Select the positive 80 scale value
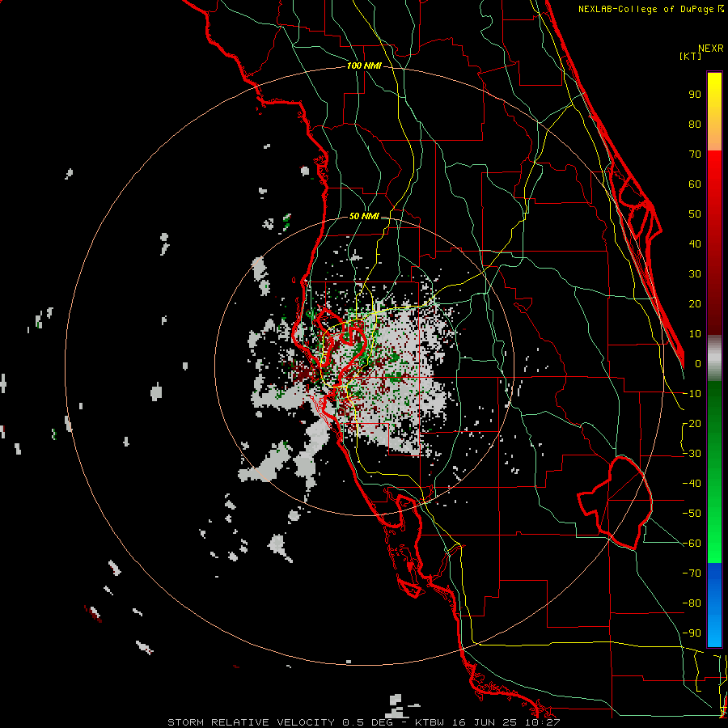The width and height of the screenshot is (728, 728). click(695, 125)
